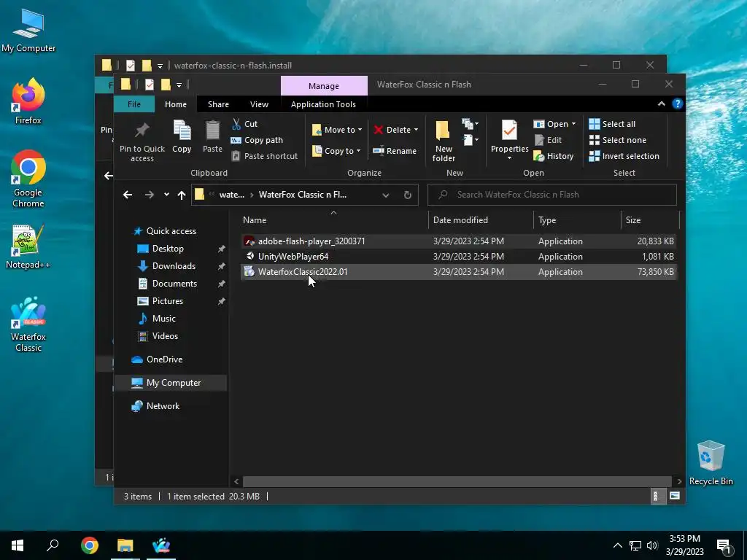This screenshot has height=560, width=747.
Task: Select Google Chrome desktop icon
Action: pyautogui.click(x=28, y=179)
